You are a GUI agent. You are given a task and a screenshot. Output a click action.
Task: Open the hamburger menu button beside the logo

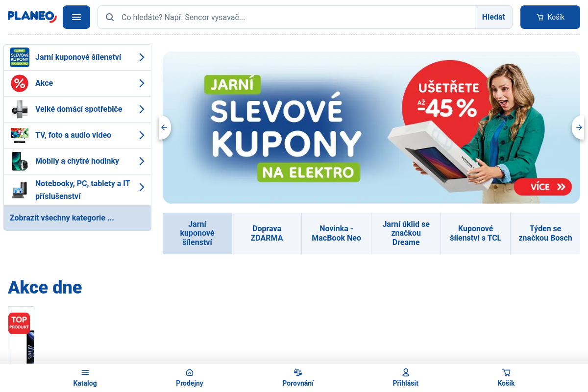[76, 17]
